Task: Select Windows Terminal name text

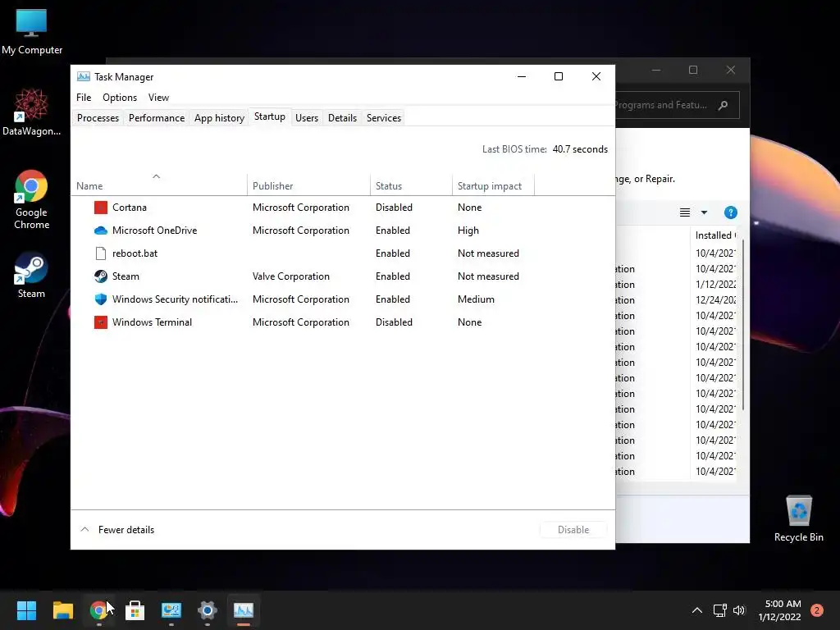Action: pos(152,322)
